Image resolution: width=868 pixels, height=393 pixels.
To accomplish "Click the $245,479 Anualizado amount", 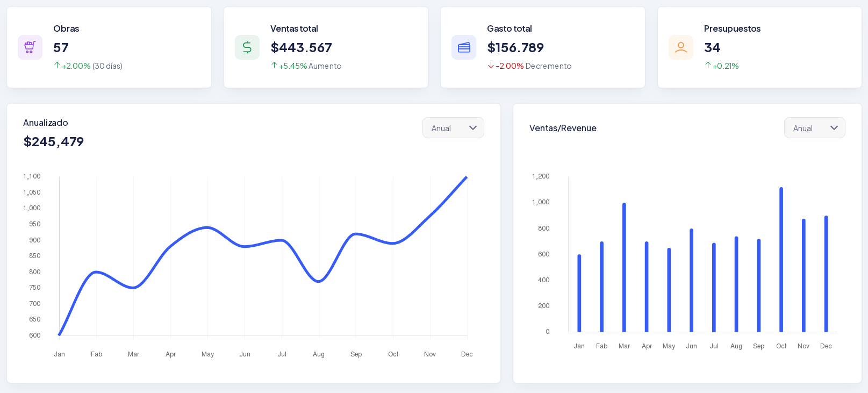I will (x=54, y=142).
